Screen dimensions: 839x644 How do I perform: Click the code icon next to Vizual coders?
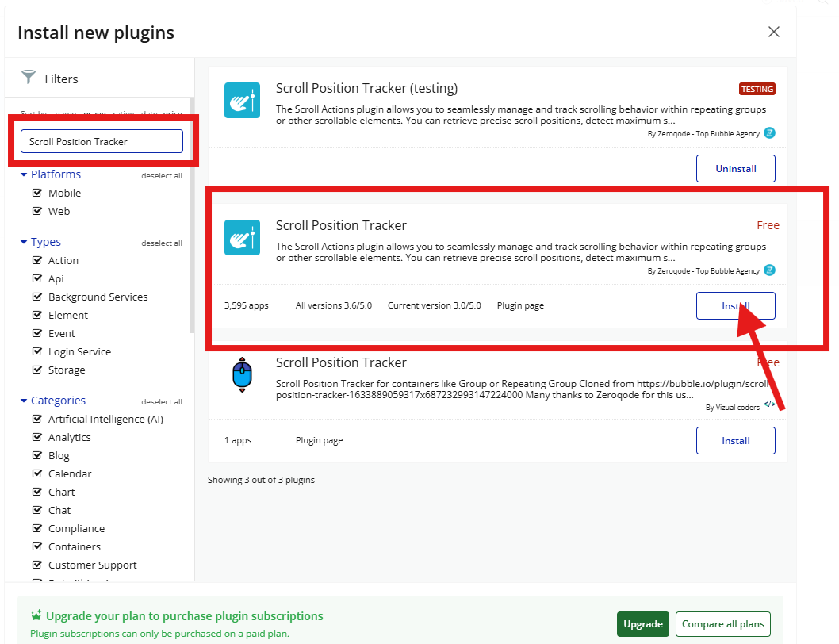769,405
